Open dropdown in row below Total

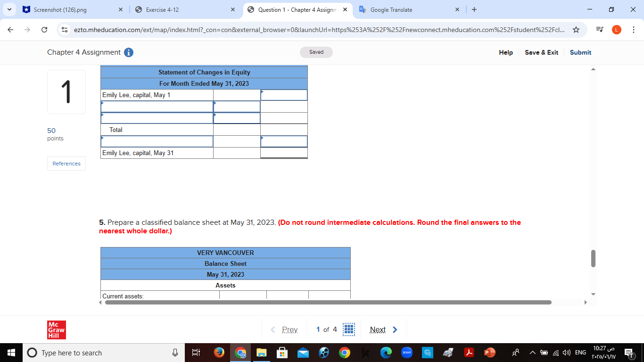point(157,141)
